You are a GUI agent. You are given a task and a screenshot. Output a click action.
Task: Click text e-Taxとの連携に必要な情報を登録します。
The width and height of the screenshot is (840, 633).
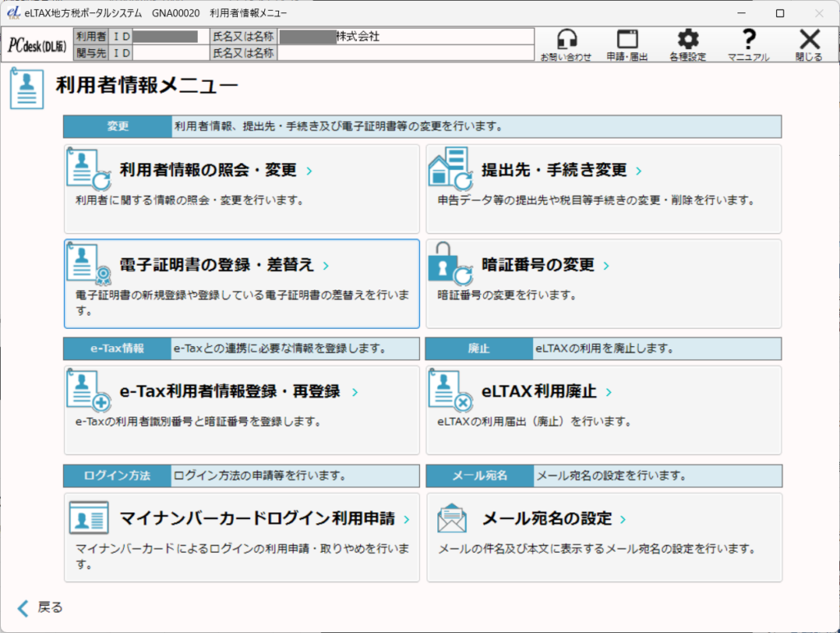coord(280,348)
